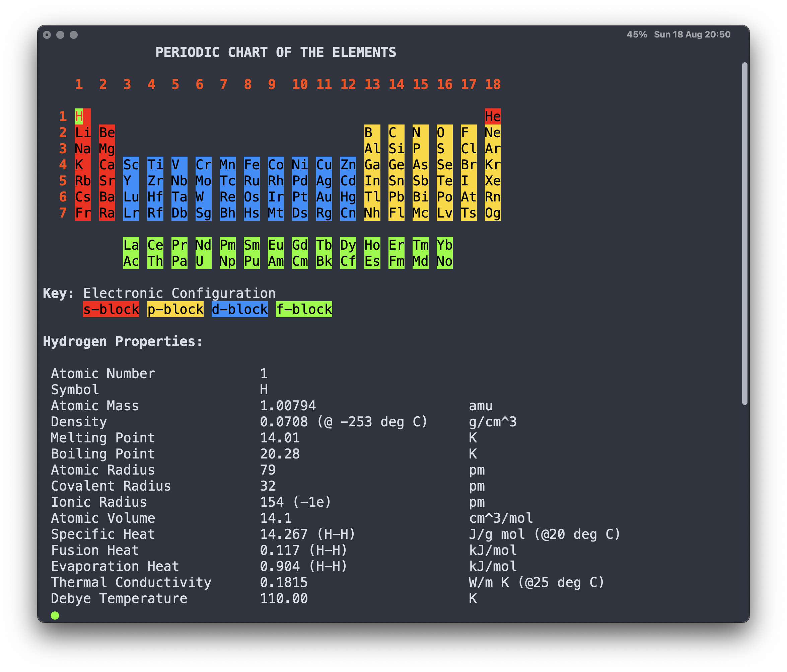Click the blue d-block legend swatch
Viewport: 787px width, 672px height.
239,310
